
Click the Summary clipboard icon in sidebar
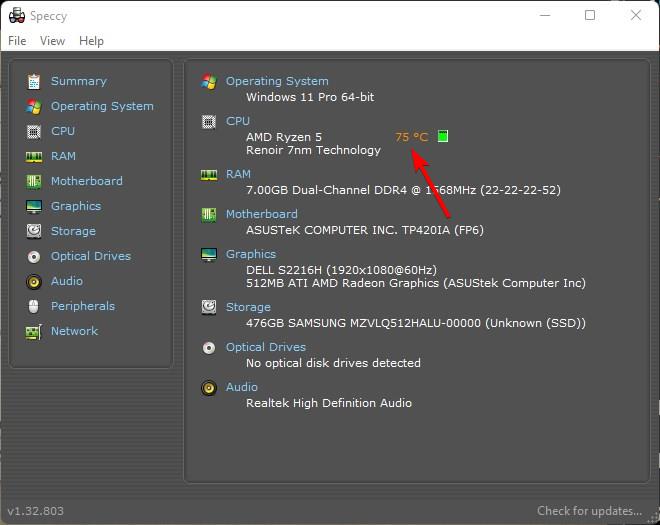point(34,81)
